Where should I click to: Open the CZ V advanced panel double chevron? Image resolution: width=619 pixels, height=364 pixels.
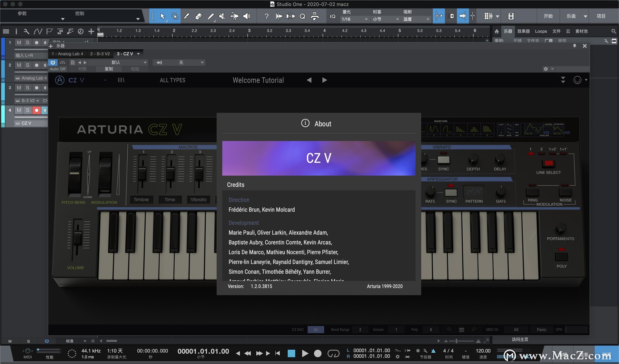pyautogui.click(x=563, y=80)
